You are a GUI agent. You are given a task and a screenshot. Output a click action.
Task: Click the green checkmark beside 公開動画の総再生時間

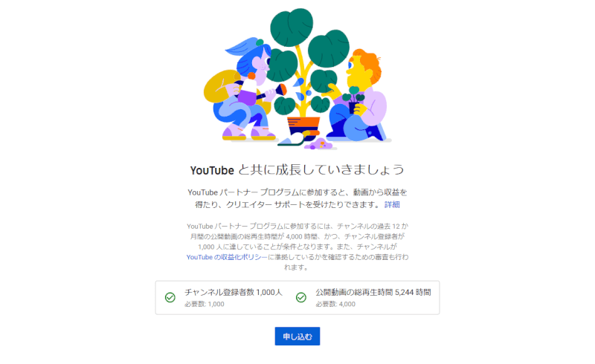point(301,298)
